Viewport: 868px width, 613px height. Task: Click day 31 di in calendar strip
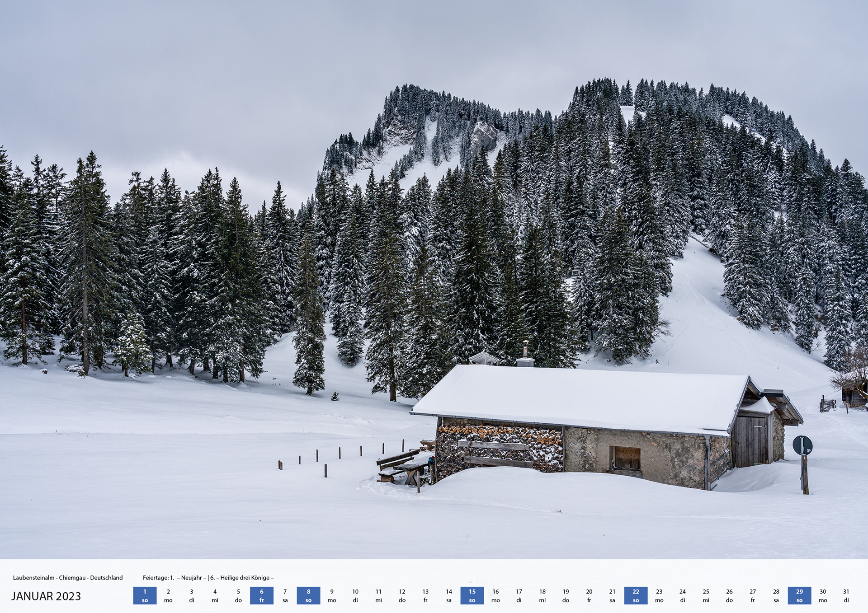pyautogui.click(x=846, y=595)
